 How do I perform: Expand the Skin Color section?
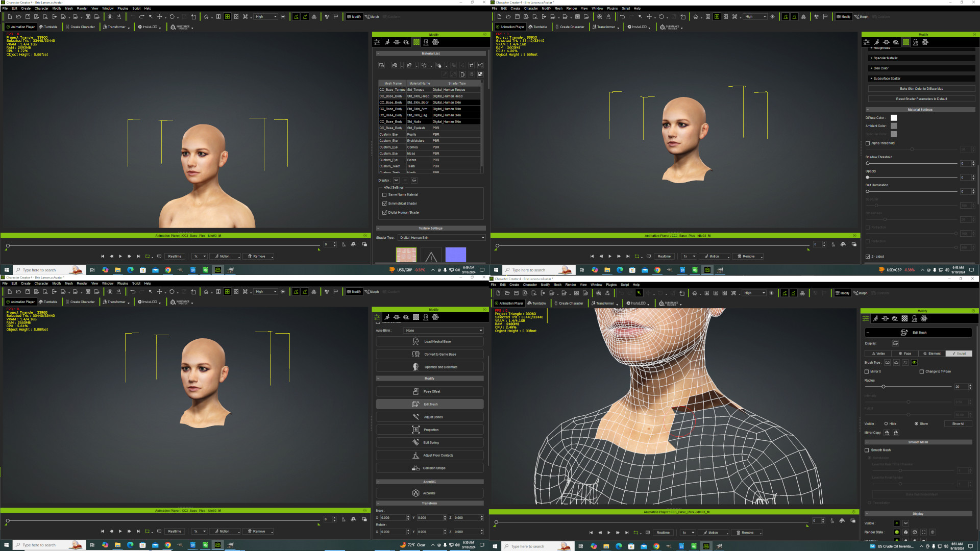click(x=922, y=68)
